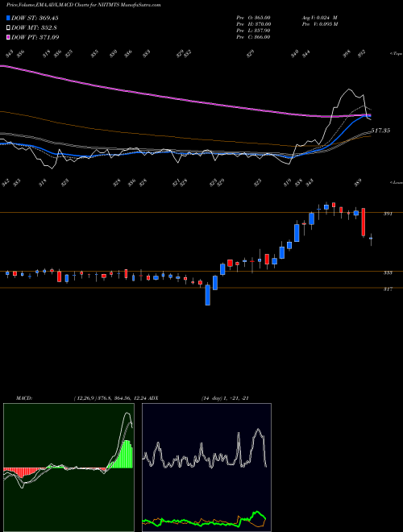Screen dimensions: 403x532
Task: Click the ADX (14 day) values label
Action: [x=199, y=398]
